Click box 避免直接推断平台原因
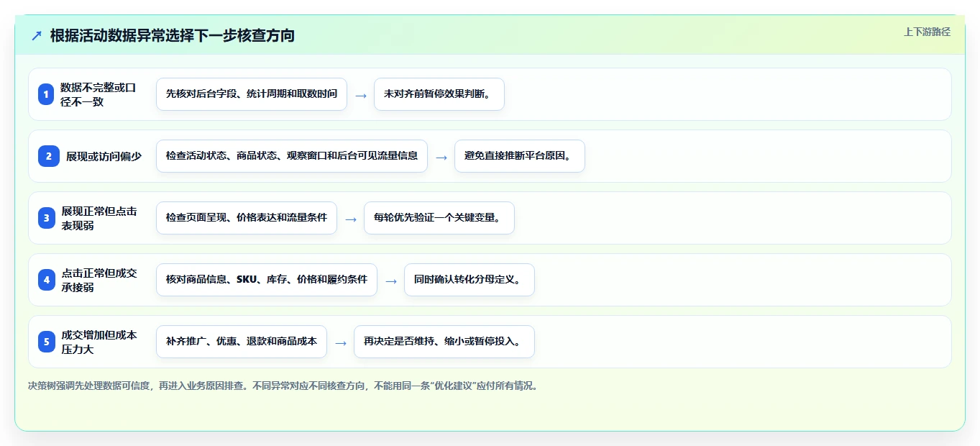Screen dimensions: 980x446 pyautogui.click(x=520, y=156)
